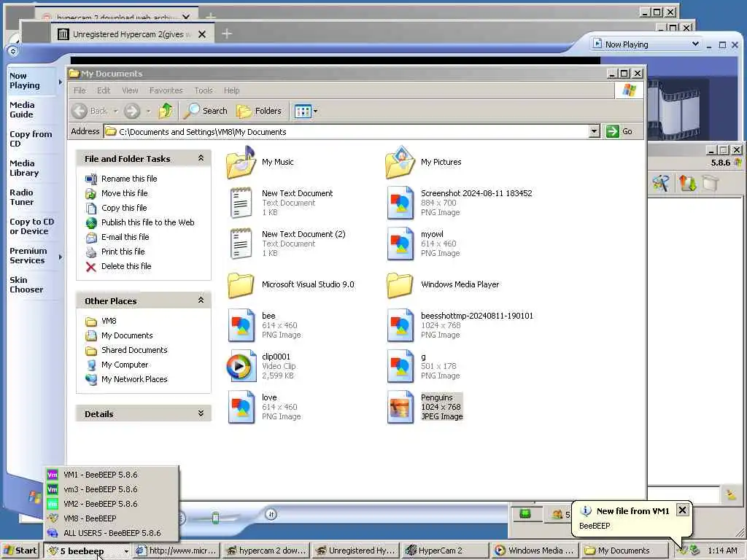Click the Start button

(20, 551)
